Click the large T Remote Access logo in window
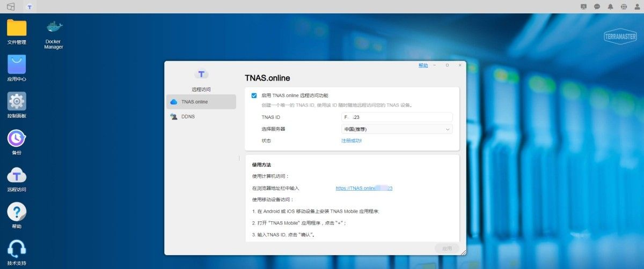Screen dimensions: 644x269 click(201, 74)
